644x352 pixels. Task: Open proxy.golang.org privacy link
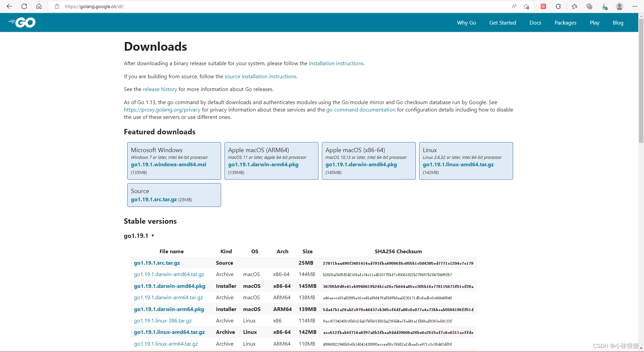coord(162,109)
